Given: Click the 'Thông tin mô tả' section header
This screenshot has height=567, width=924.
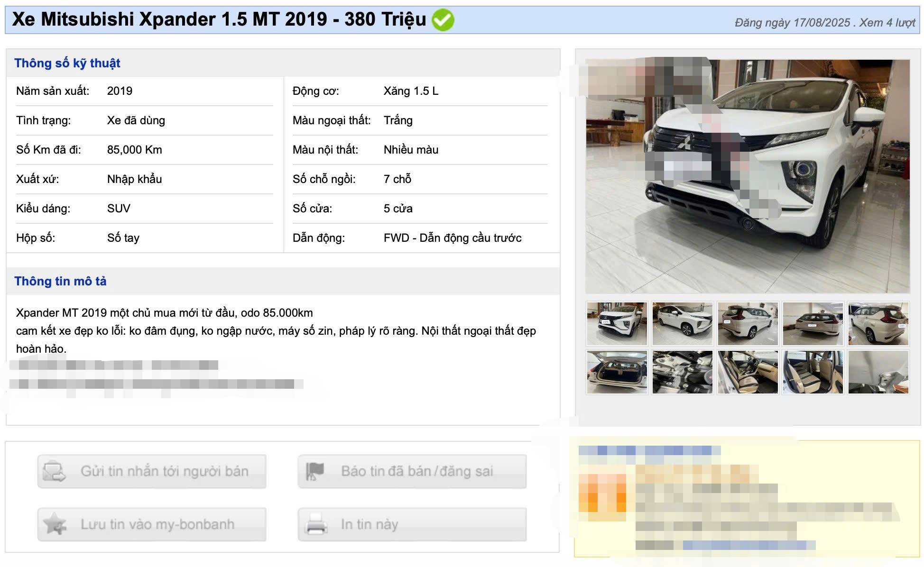Looking at the screenshot, I should pyautogui.click(x=60, y=281).
